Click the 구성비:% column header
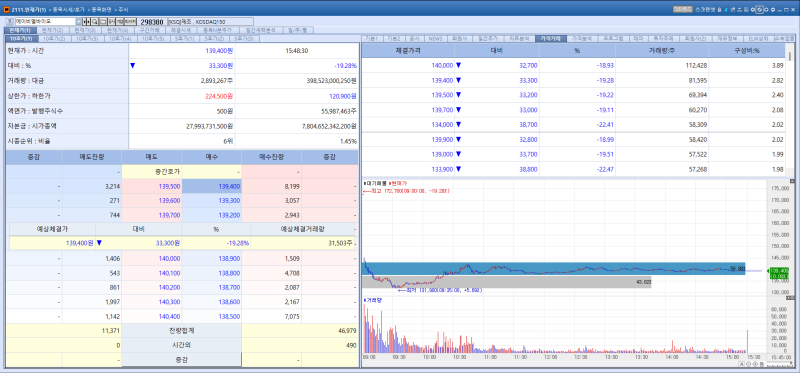This screenshot has width=800, height=373. pos(747,51)
